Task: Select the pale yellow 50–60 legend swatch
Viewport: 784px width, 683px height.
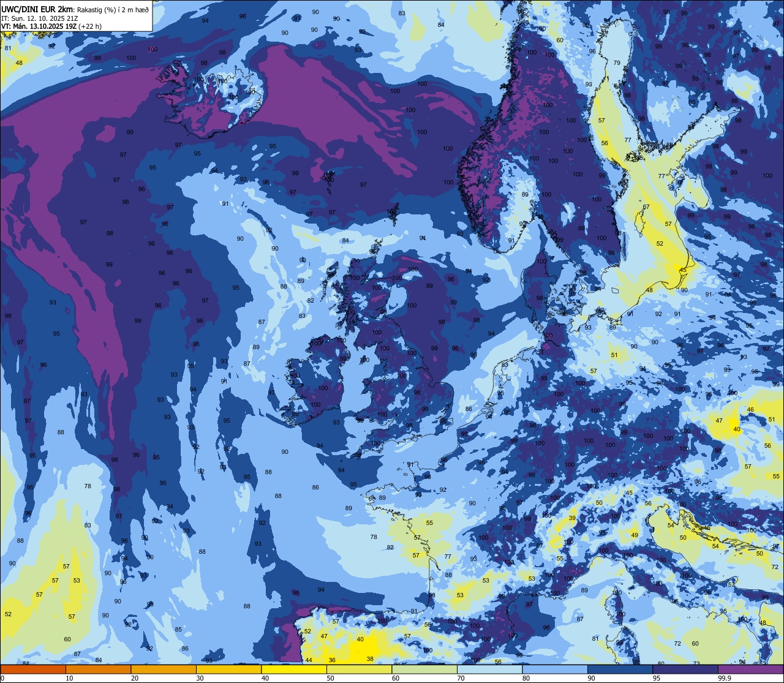Action: [x=359, y=669]
